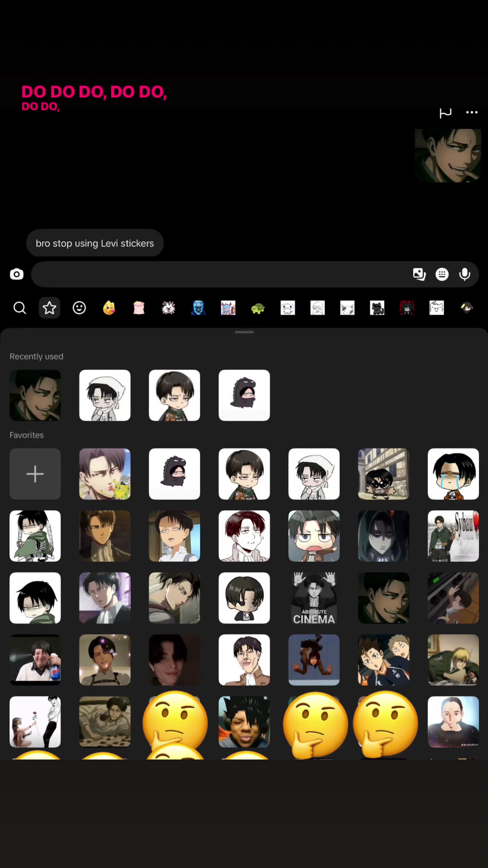Open the white rabbit sticker pack

click(x=169, y=308)
